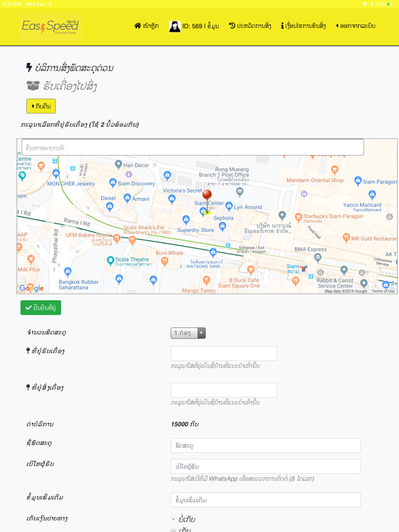Click the Phayathai Rd label

tap(55, 246)
